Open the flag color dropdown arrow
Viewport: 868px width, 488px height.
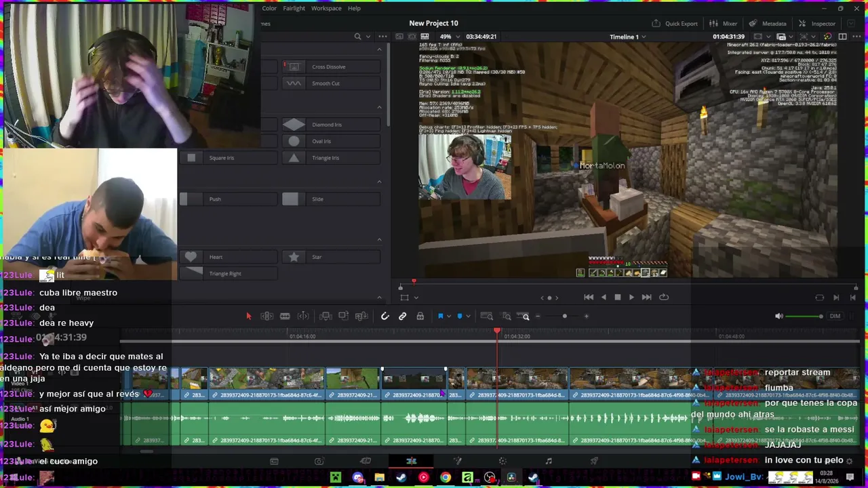(449, 317)
